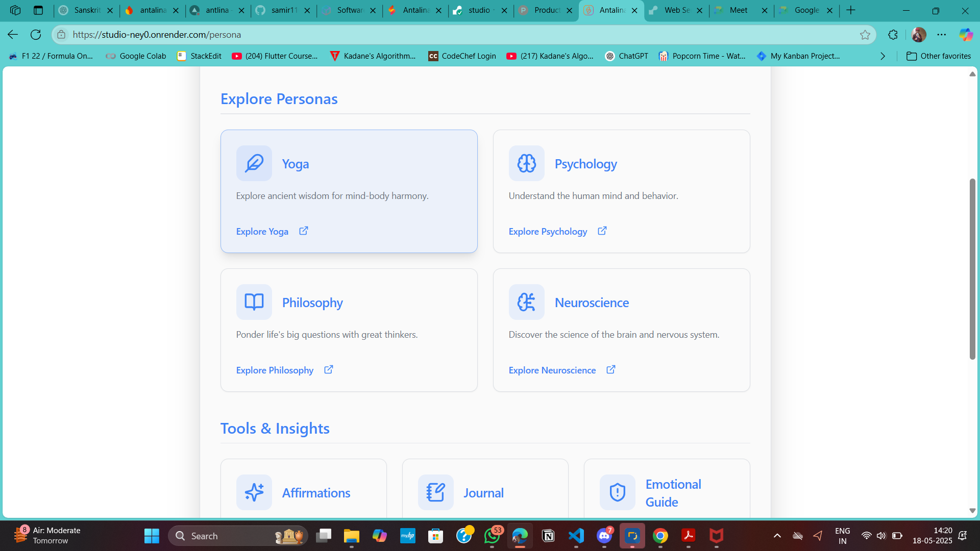Click the Philosophy open book icon
Viewport: 980px width, 551px height.
[x=254, y=302]
